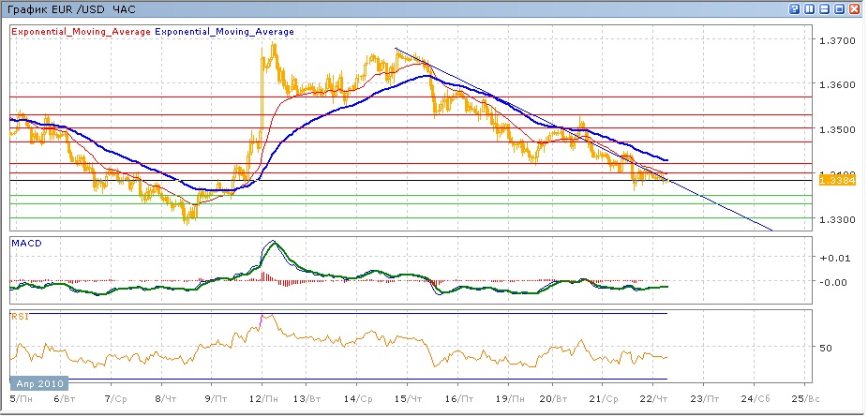Click the help question mark icon
This screenshot has height=417, width=868.
click(x=795, y=9)
